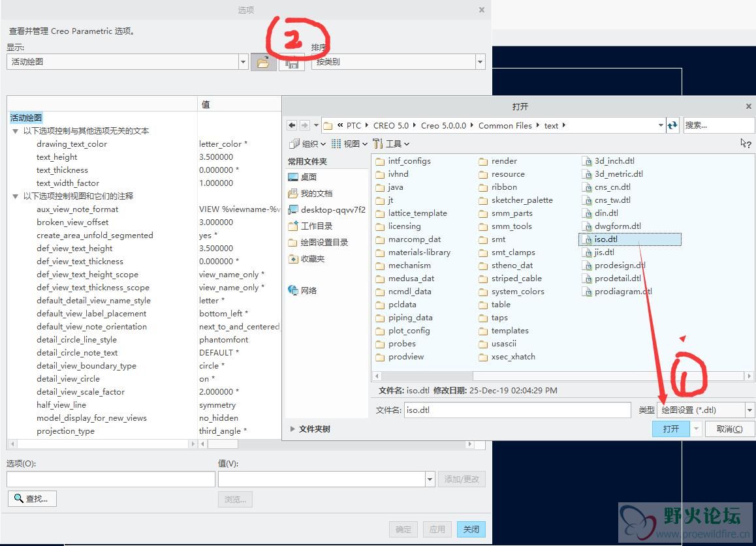Open the templates folder

tap(504, 331)
